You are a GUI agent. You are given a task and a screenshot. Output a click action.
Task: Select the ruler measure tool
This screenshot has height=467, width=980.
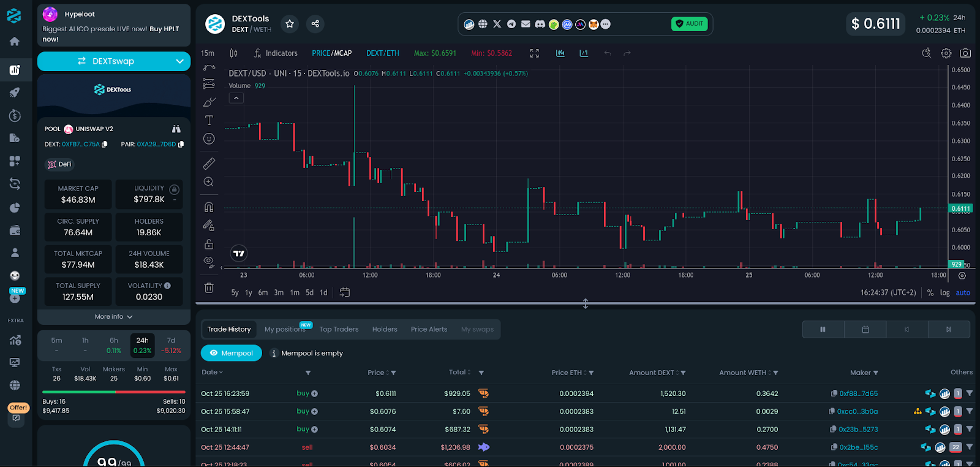(209, 164)
